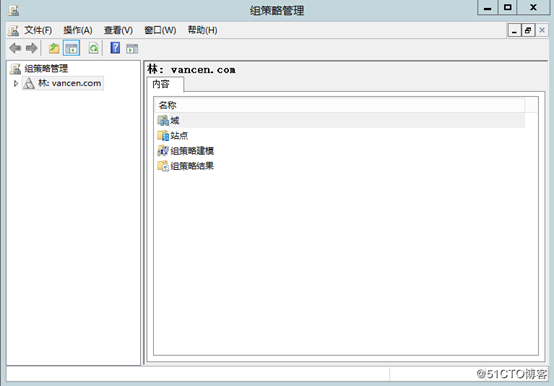Open Help via the blue question-mark icon
The height and width of the screenshot is (386, 554).
pos(115,48)
